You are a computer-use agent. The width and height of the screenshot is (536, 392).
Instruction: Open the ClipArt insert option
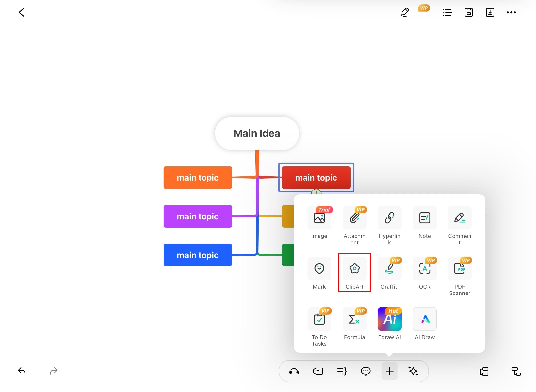(x=354, y=269)
